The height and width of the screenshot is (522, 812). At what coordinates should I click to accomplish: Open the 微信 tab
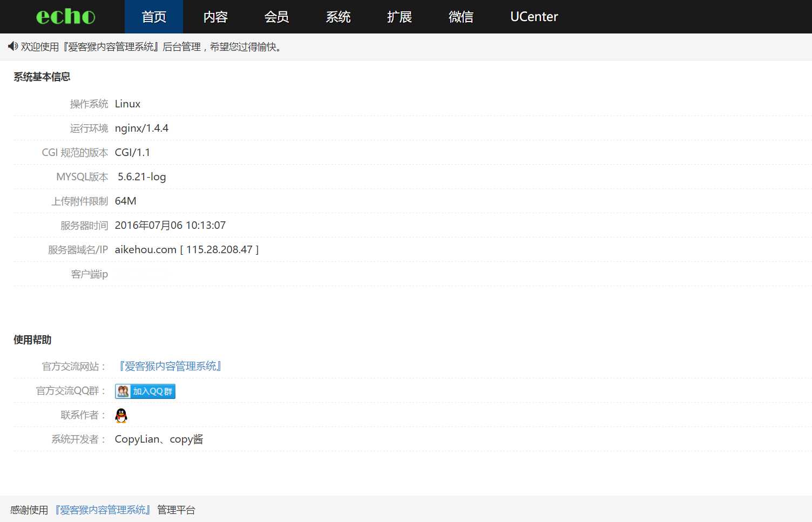click(x=461, y=17)
